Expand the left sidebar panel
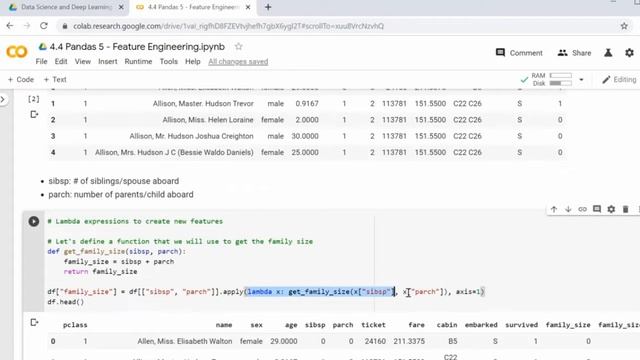The width and height of the screenshot is (640, 360). click(x=3, y=99)
